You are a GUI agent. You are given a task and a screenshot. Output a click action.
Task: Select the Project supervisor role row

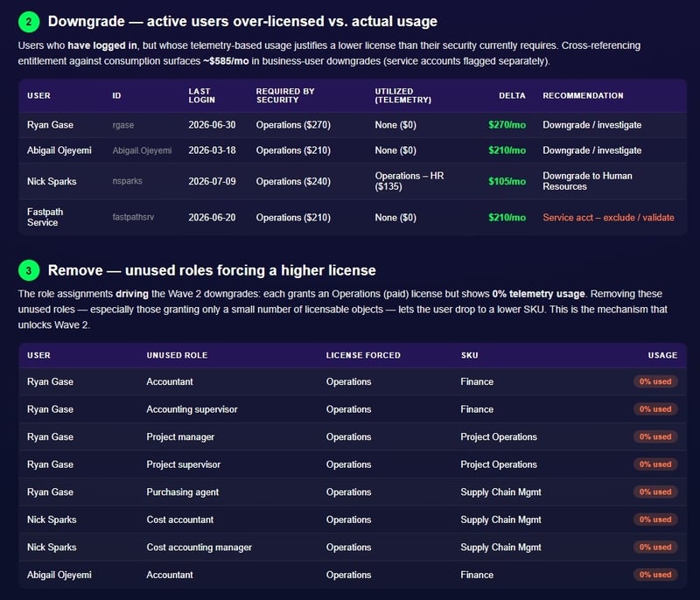click(x=353, y=464)
